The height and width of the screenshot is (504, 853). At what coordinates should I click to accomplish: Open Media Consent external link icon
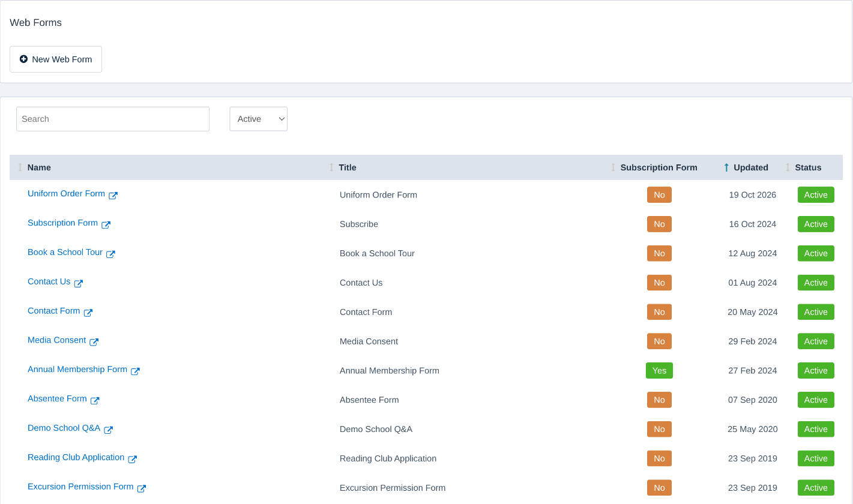[x=94, y=342]
